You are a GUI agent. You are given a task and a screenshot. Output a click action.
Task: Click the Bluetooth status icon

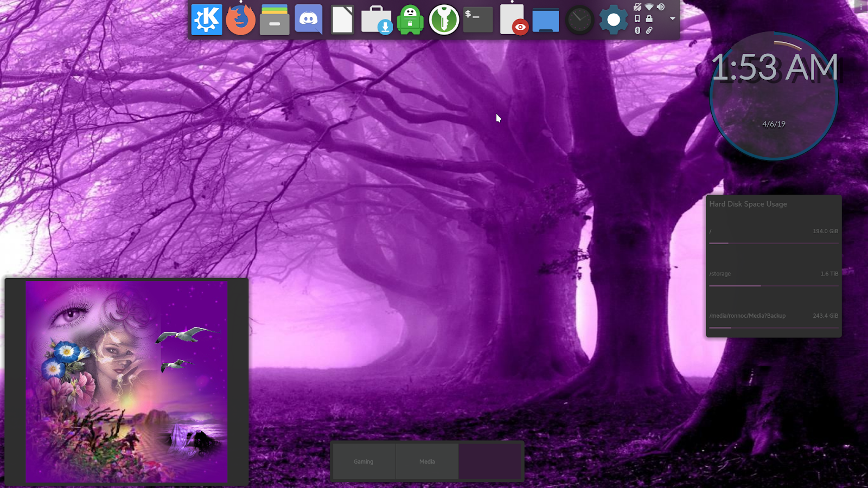[637, 30]
